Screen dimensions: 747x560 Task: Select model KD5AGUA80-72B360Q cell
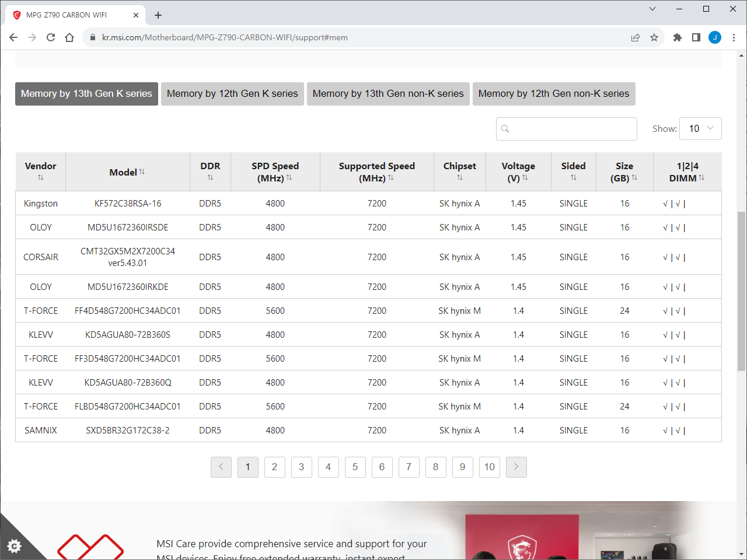click(x=128, y=383)
